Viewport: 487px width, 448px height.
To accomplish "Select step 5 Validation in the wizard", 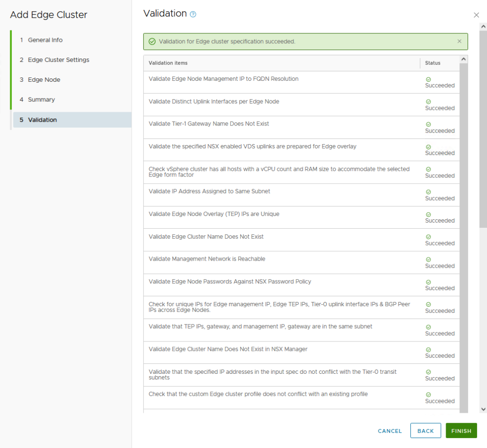I will click(42, 120).
